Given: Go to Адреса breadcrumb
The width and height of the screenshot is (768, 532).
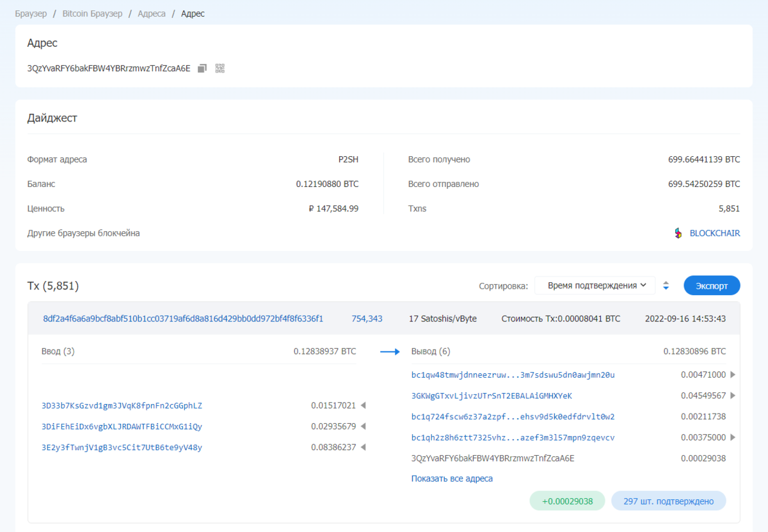Looking at the screenshot, I should (x=152, y=13).
